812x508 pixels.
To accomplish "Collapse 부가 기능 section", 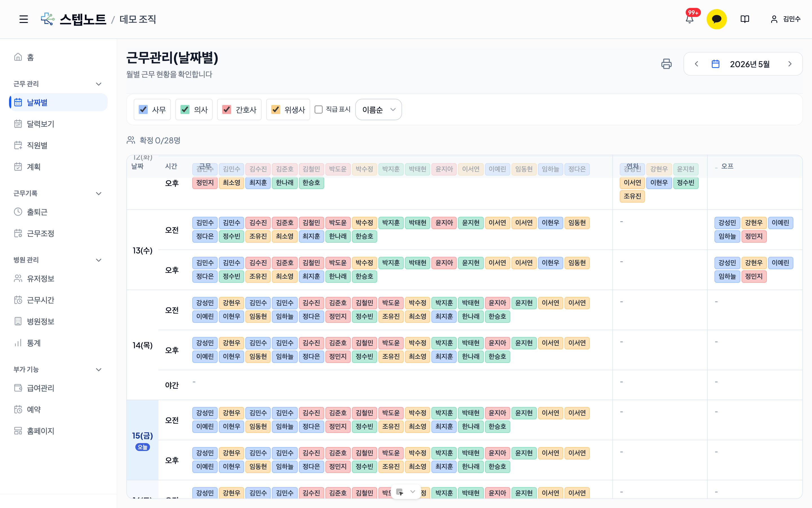I will (99, 369).
